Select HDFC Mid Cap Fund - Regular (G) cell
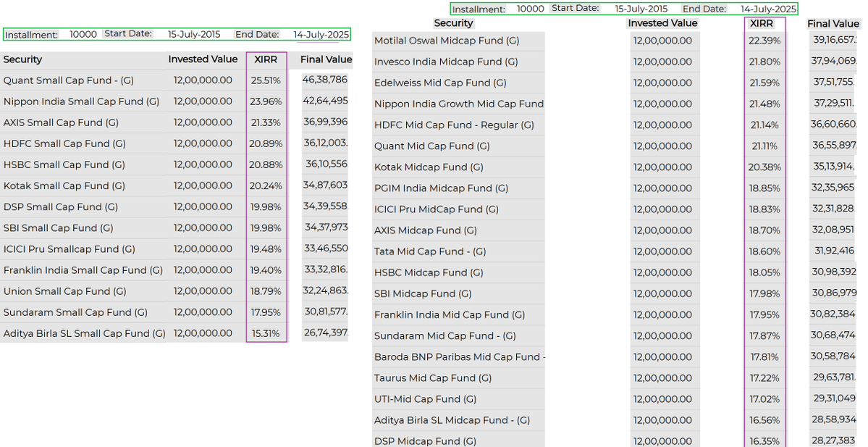 [x=455, y=125]
